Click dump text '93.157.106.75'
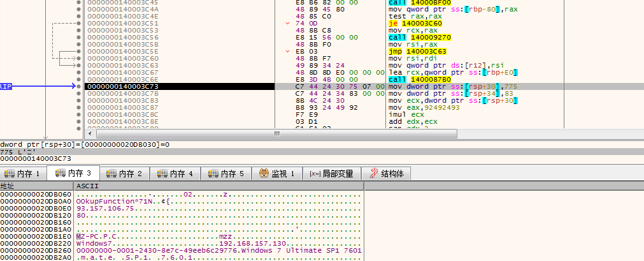 [x=106, y=208]
